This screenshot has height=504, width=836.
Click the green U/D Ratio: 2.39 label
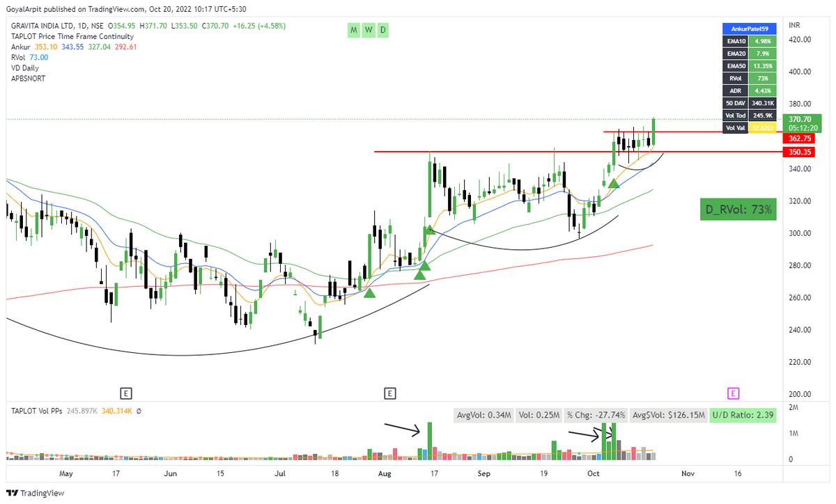click(x=743, y=415)
